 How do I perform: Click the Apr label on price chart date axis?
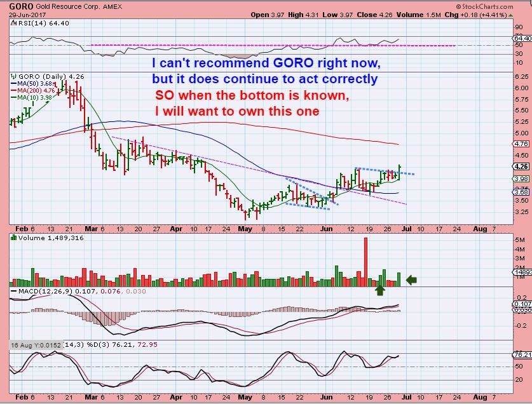(176, 229)
